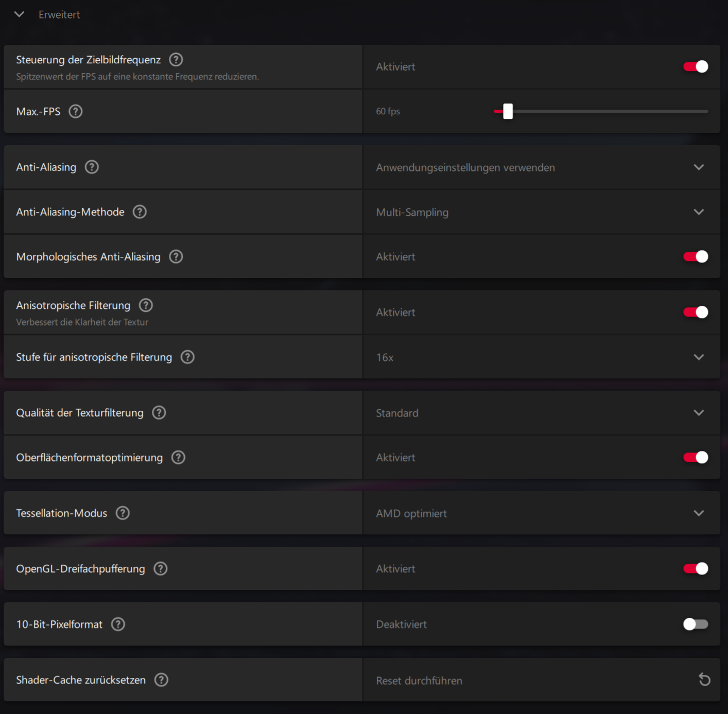Click the Max.-FPS slider handle

coord(508,111)
